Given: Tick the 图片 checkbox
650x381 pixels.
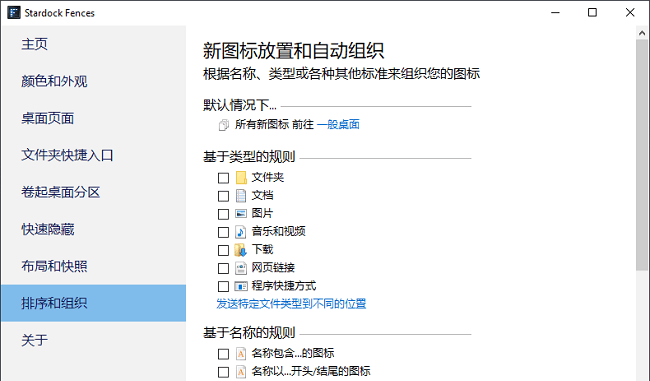Looking at the screenshot, I should [223, 214].
